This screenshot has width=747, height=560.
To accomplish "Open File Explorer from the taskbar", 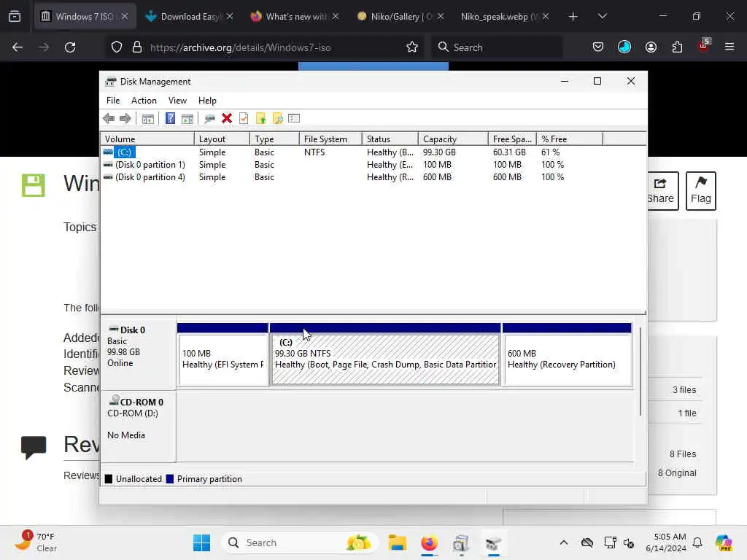I will coord(397,542).
